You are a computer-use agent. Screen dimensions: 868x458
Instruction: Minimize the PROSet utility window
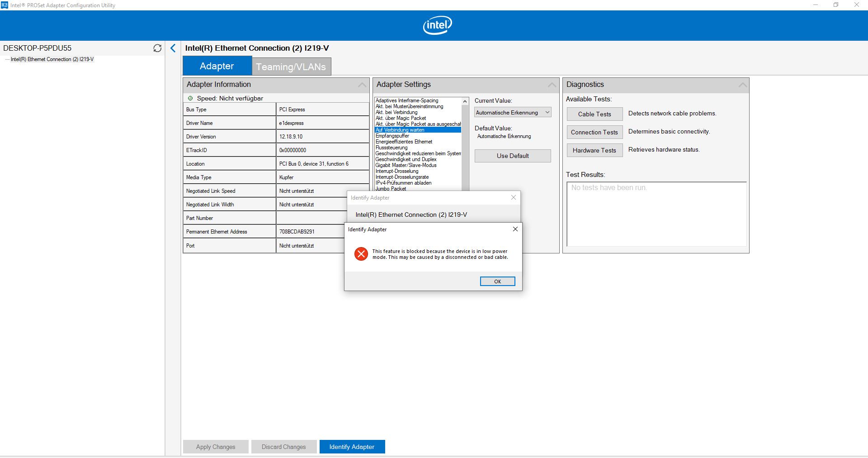[x=816, y=5]
